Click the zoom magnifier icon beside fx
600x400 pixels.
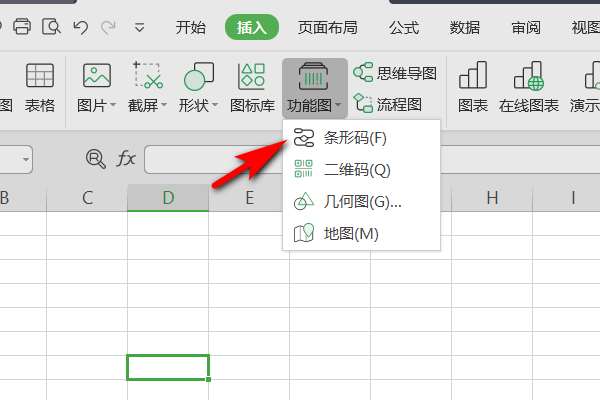tap(96, 159)
